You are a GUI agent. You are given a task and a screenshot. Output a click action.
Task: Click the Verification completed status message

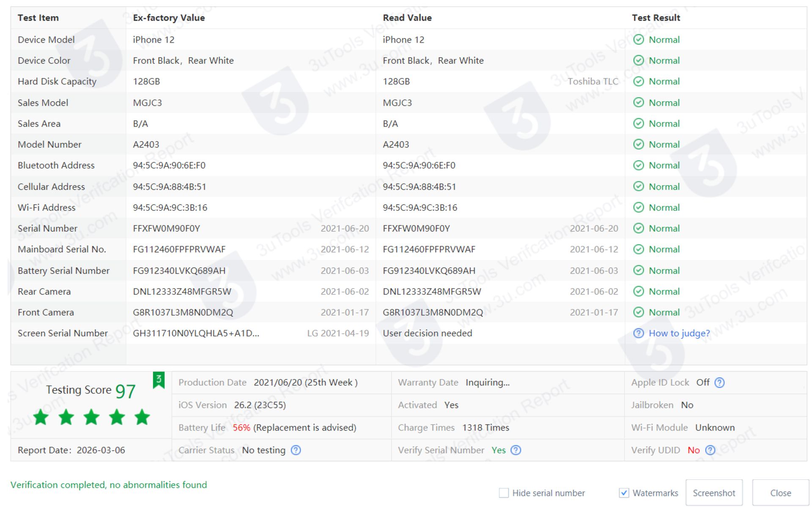(109, 485)
